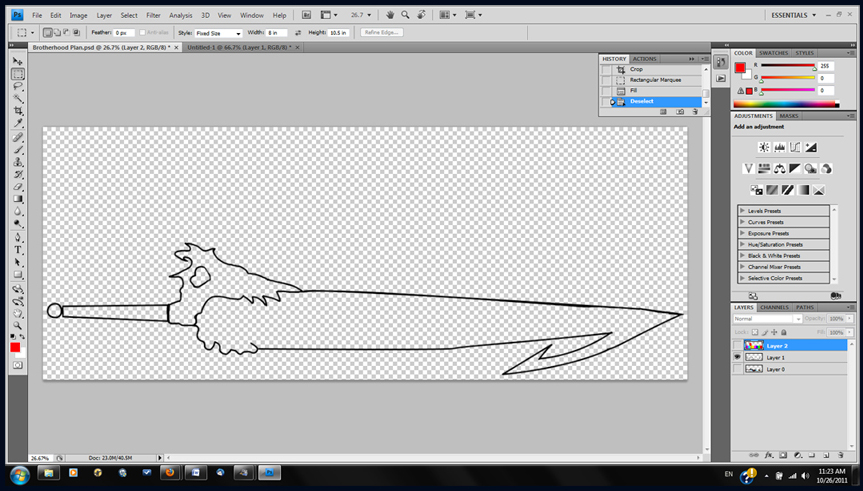This screenshot has height=491, width=863.
Task: Add a Color Balance adjustment
Action: pos(779,168)
